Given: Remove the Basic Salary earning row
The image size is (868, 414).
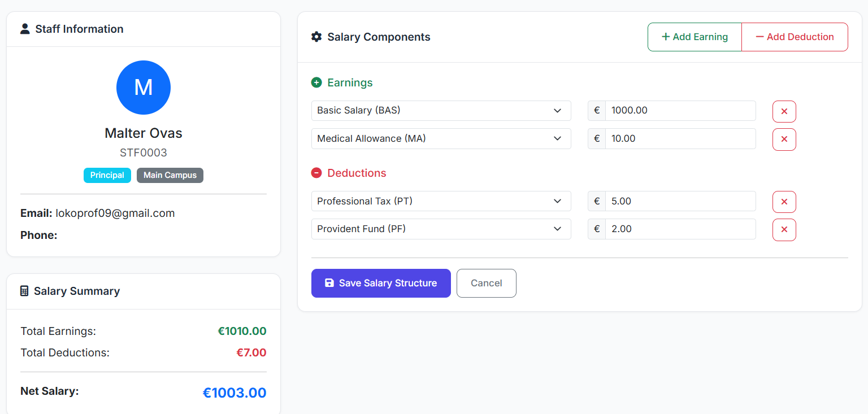Looking at the screenshot, I should point(784,111).
